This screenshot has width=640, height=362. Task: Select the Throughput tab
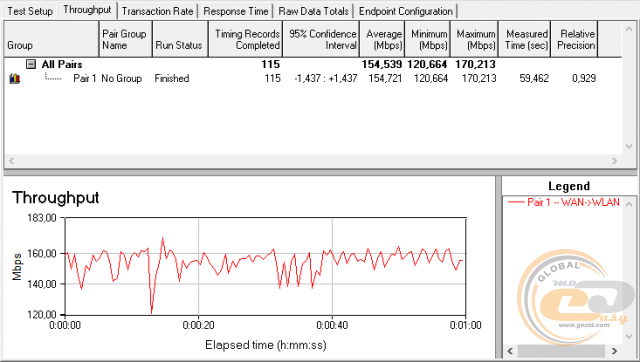[x=87, y=10]
